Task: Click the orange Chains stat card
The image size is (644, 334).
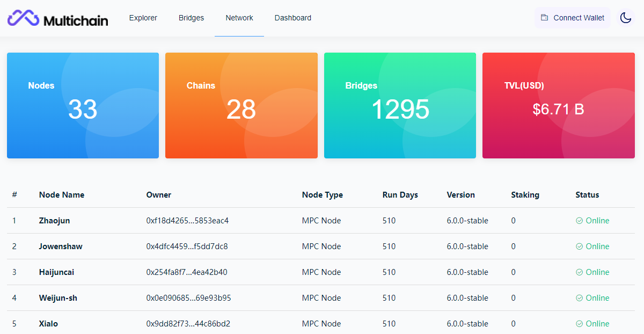Action: point(241,105)
